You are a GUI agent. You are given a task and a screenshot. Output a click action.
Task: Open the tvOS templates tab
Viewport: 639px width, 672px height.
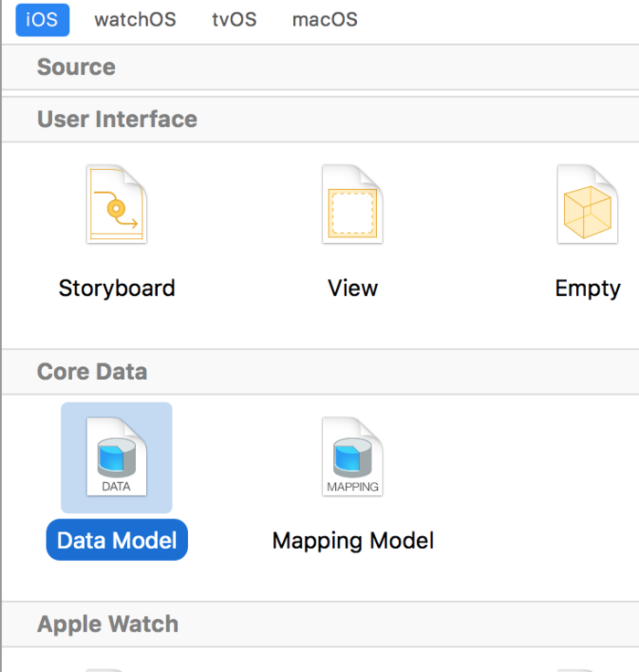click(x=235, y=19)
